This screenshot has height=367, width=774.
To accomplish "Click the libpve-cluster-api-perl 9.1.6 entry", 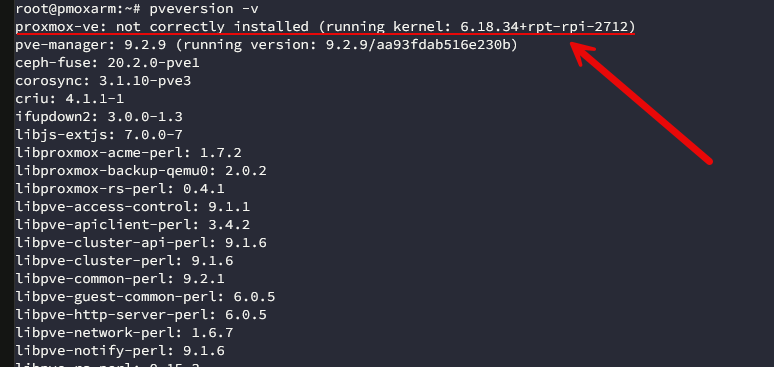I will [141, 243].
